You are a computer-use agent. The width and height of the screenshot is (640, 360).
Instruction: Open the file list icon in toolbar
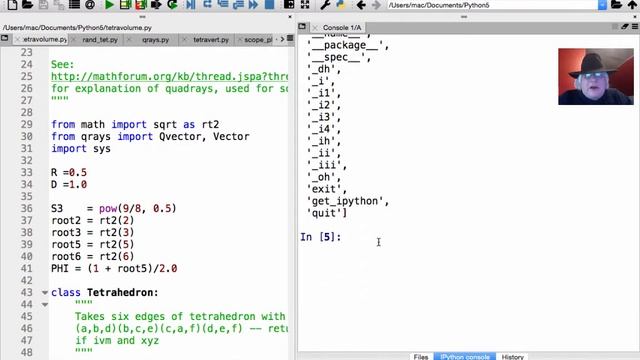pyautogui.click(x=74, y=4)
